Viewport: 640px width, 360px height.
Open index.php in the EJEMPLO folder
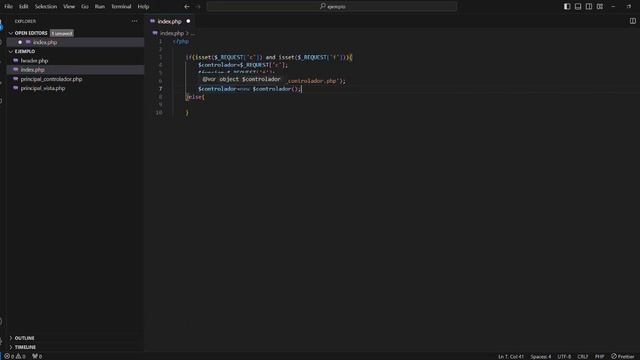(x=33, y=70)
